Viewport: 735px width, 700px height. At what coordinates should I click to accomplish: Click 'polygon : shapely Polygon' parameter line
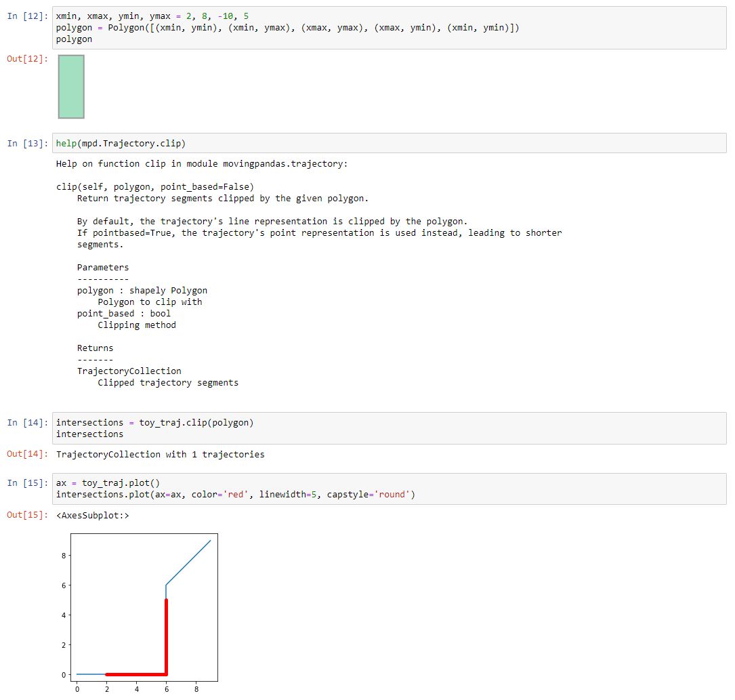[x=142, y=290]
